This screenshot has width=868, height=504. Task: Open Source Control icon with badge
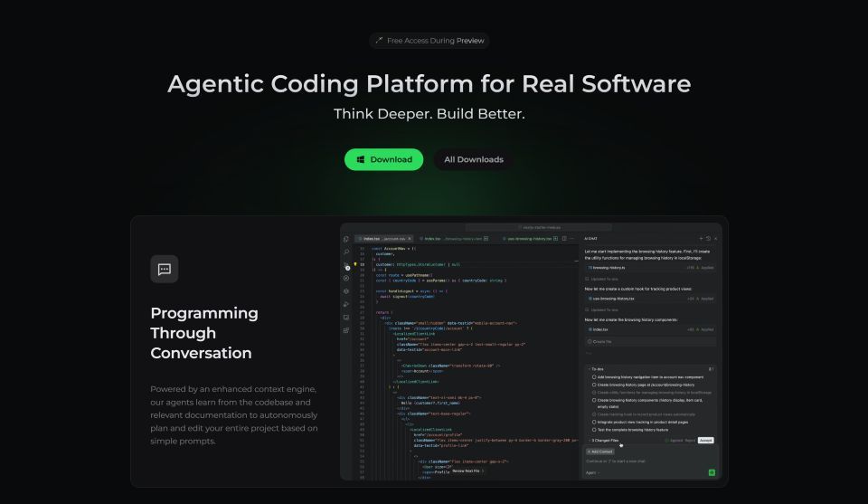pos(346,266)
